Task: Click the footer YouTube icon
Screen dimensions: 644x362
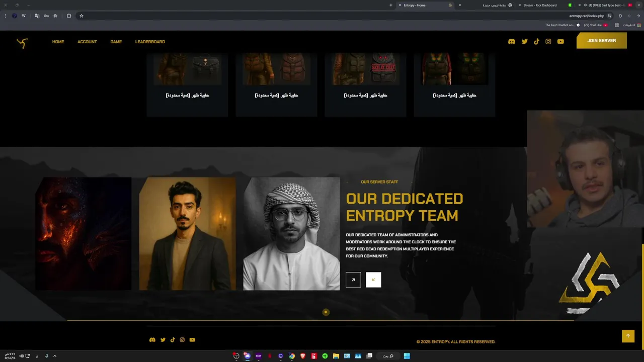Action: [x=192, y=340]
